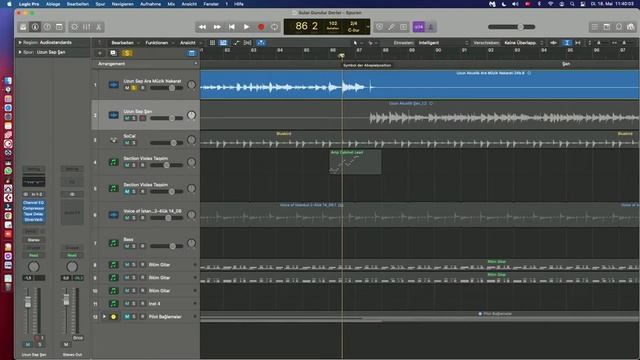Open the media Browsers icon
The image size is (640, 360).
point(631,27)
